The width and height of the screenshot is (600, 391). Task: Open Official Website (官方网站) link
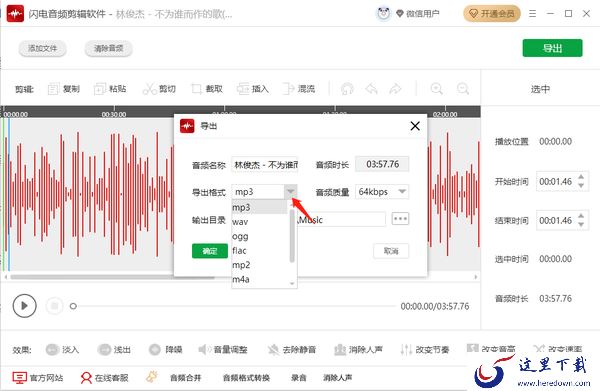click(x=38, y=378)
